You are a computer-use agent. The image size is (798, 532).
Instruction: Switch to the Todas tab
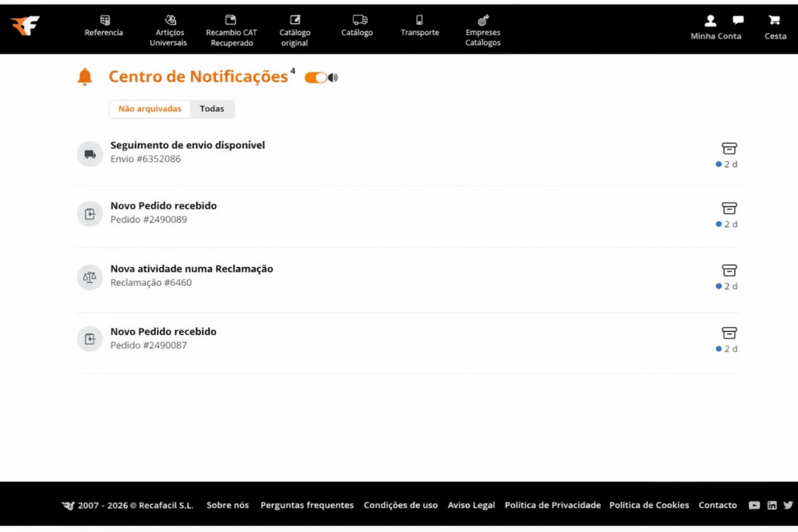(x=212, y=109)
